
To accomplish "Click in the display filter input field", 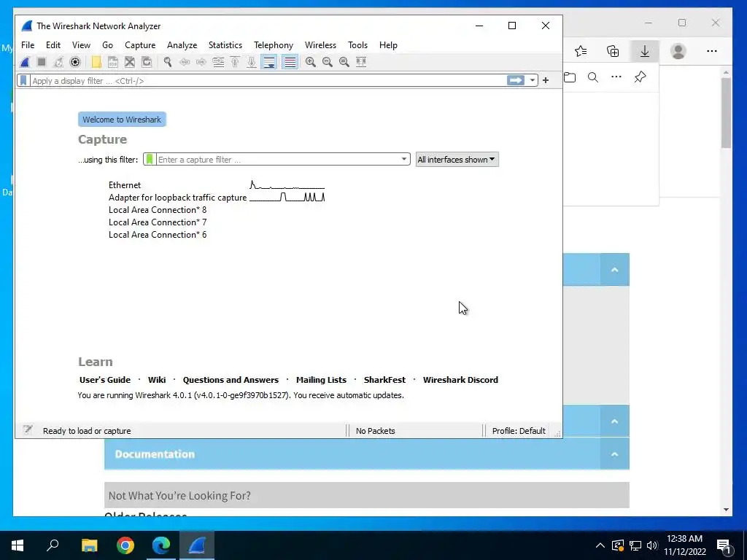I will click(268, 80).
